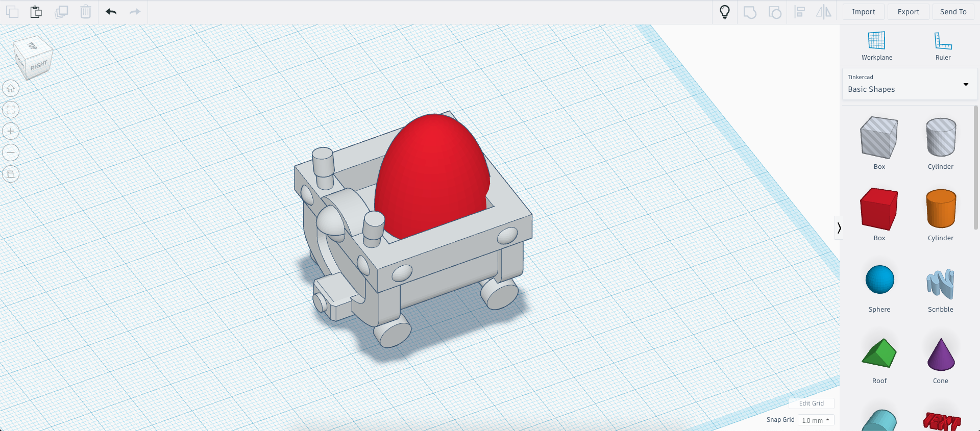Click the Home view icon
The image size is (980, 431).
pos(11,89)
